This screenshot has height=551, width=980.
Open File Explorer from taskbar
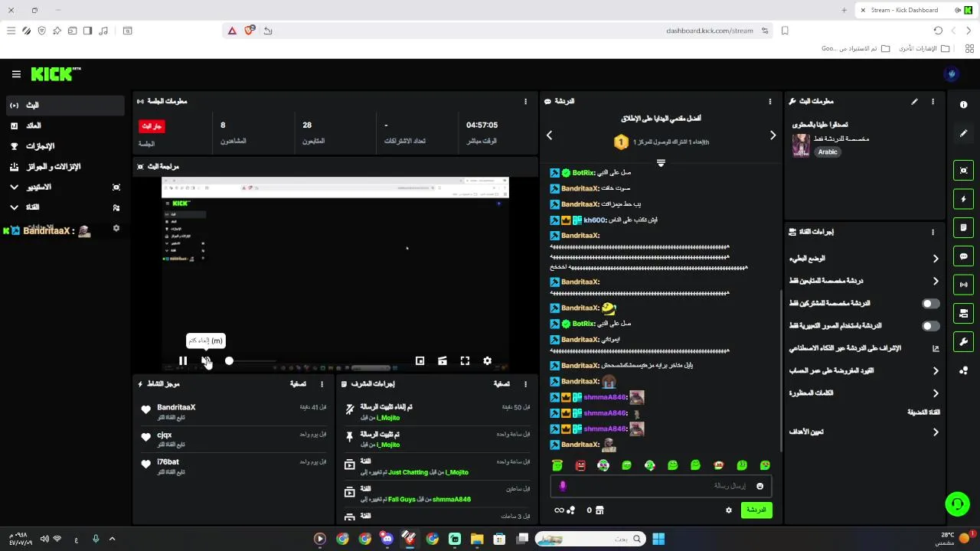point(477,539)
